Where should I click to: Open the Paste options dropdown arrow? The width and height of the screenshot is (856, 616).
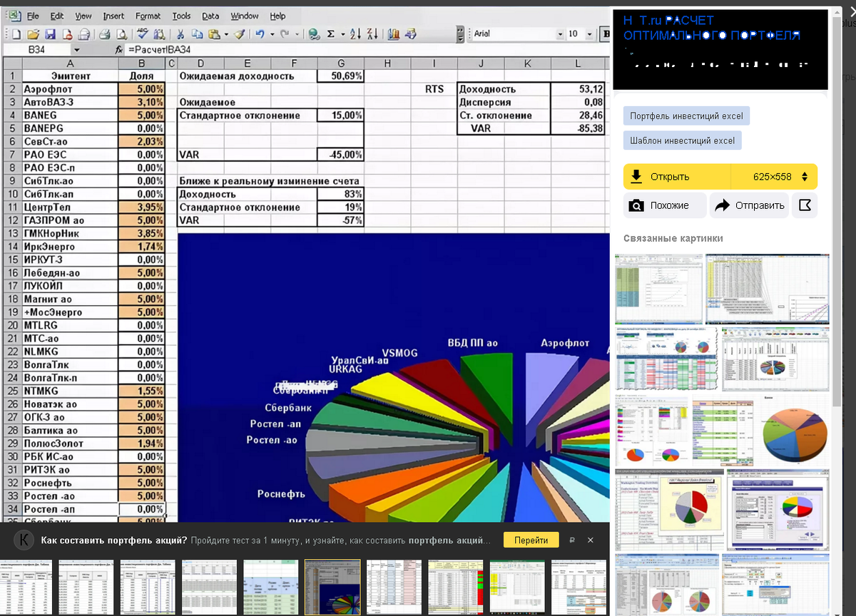tap(226, 34)
